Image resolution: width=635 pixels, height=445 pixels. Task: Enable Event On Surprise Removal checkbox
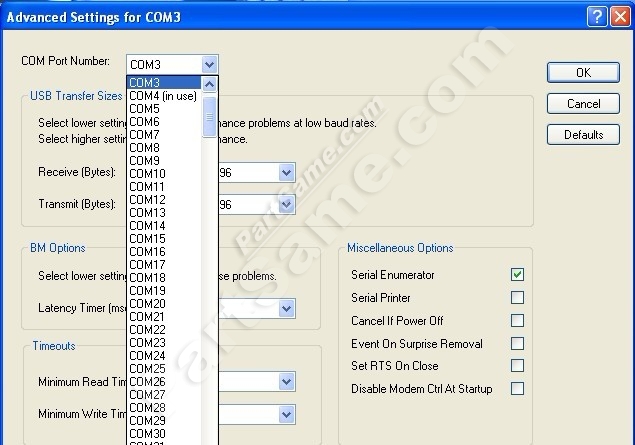coord(517,344)
